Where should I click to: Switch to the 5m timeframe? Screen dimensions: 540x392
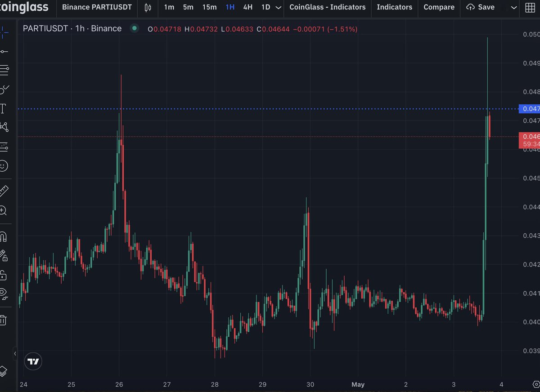(188, 7)
